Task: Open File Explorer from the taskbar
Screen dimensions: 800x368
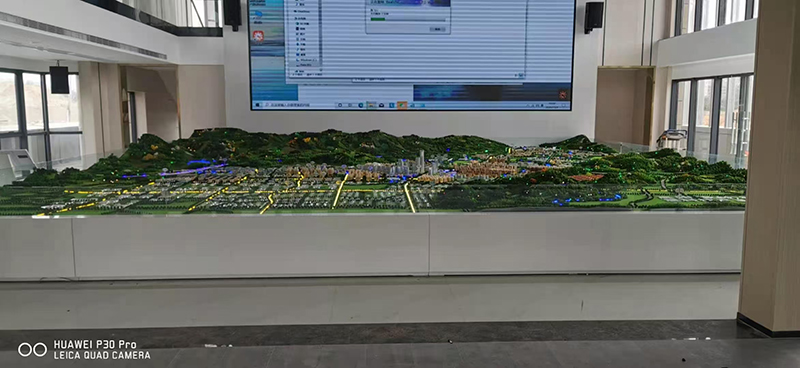Action: (x=371, y=105)
